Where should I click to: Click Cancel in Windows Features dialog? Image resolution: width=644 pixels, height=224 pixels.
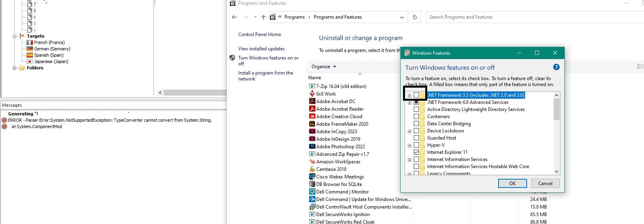click(545, 183)
